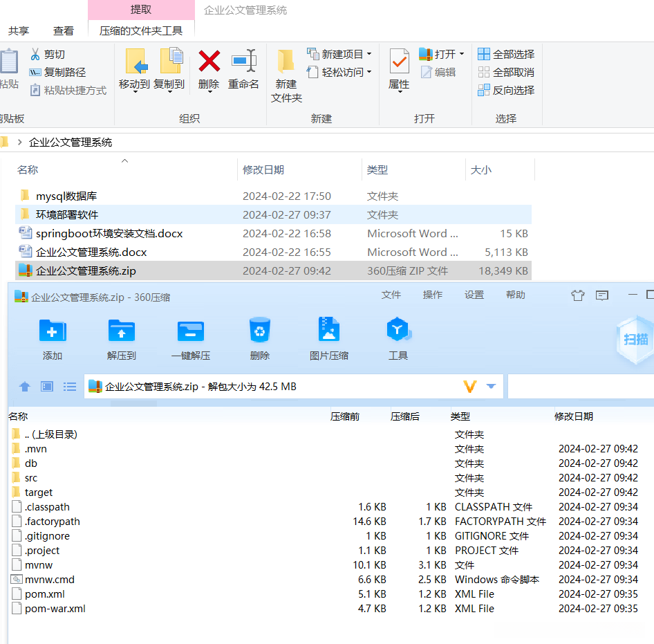Image resolution: width=654 pixels, height=644 pixels.
Task: Click the orange V icon in path bar
Action: [470, 387]
